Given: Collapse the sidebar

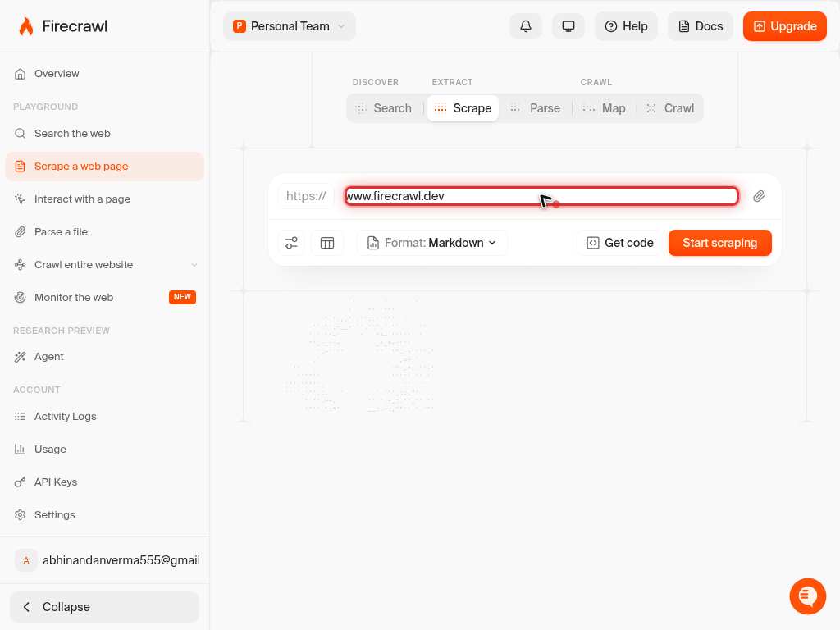Looking at the screenshot, I should [x=104, y=606].
